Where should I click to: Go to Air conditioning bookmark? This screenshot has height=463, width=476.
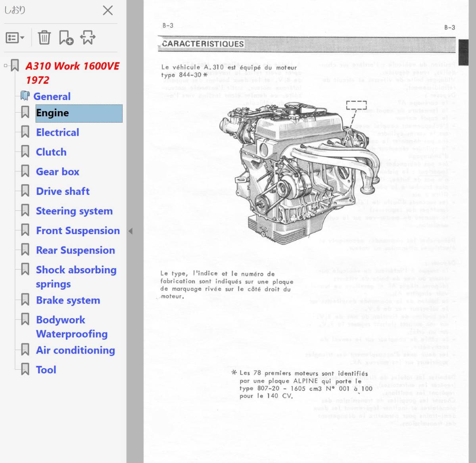(75, 350)
